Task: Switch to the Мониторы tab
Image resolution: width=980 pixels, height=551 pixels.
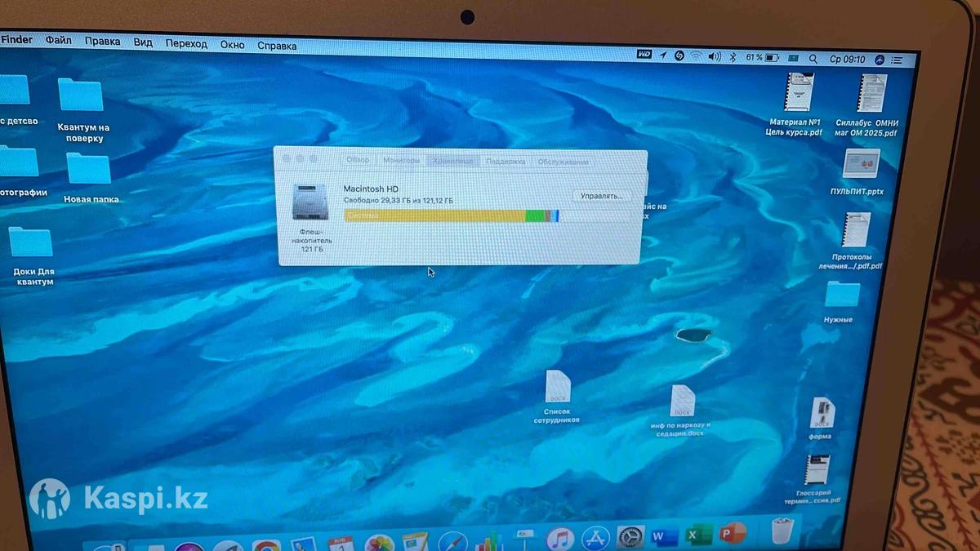Action: tap(400, 160)
